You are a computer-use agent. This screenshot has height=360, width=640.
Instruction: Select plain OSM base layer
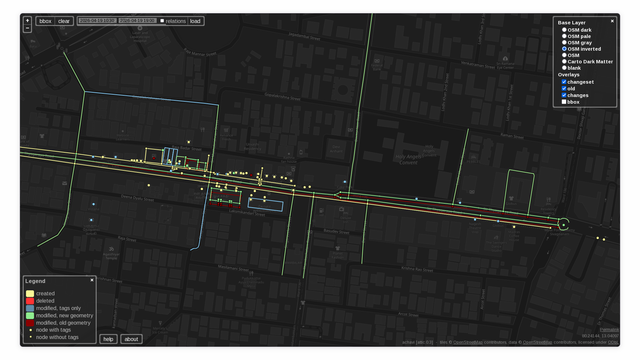pos(564,55)
